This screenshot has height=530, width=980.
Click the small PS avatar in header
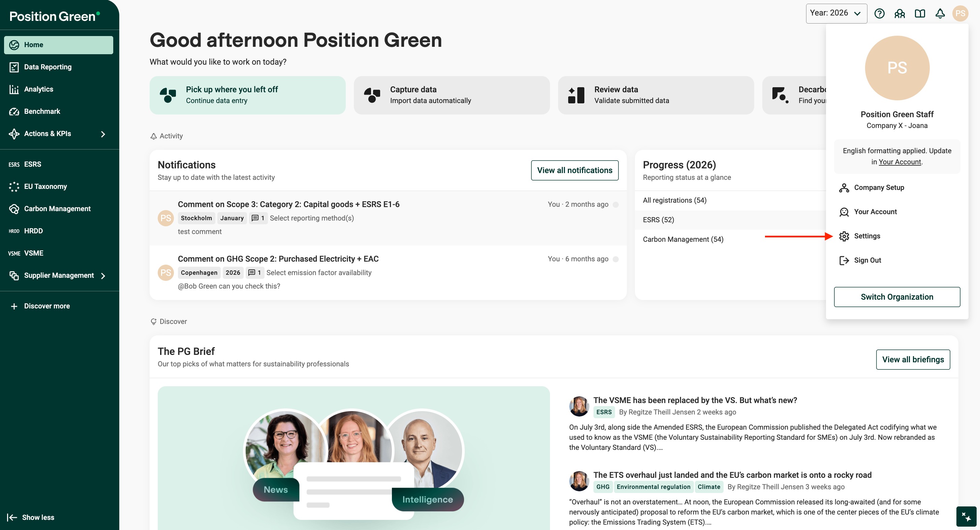click(960, 14)
